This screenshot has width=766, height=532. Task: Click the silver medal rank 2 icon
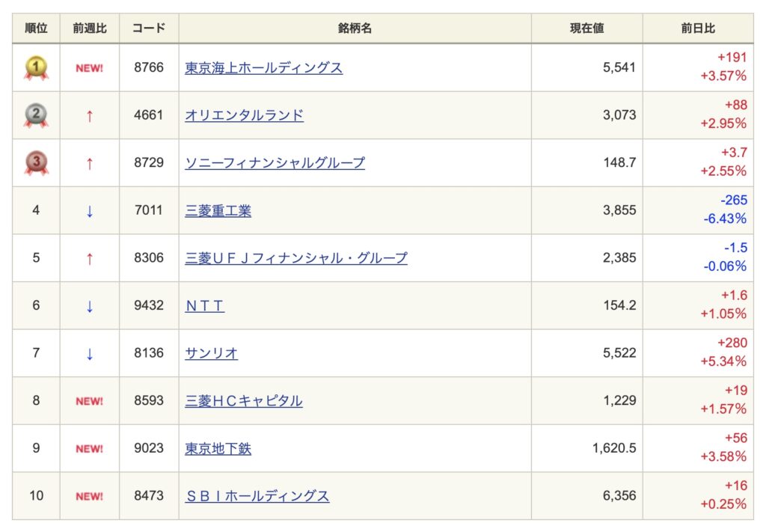click(36, 115)
